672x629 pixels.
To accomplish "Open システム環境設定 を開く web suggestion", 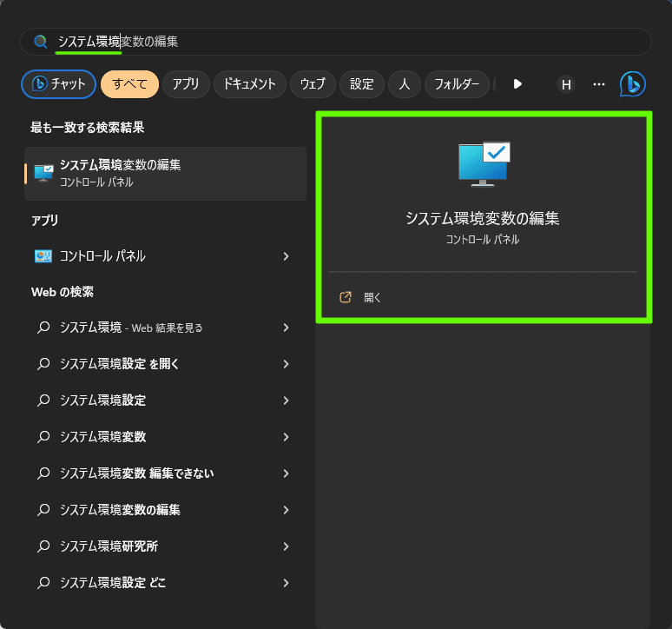I will coord(166,364).
